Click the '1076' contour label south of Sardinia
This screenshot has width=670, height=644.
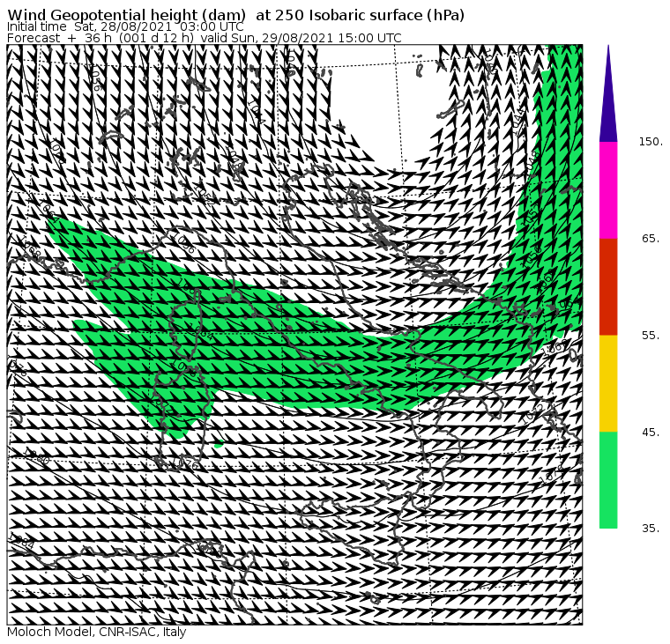(186, 464)
